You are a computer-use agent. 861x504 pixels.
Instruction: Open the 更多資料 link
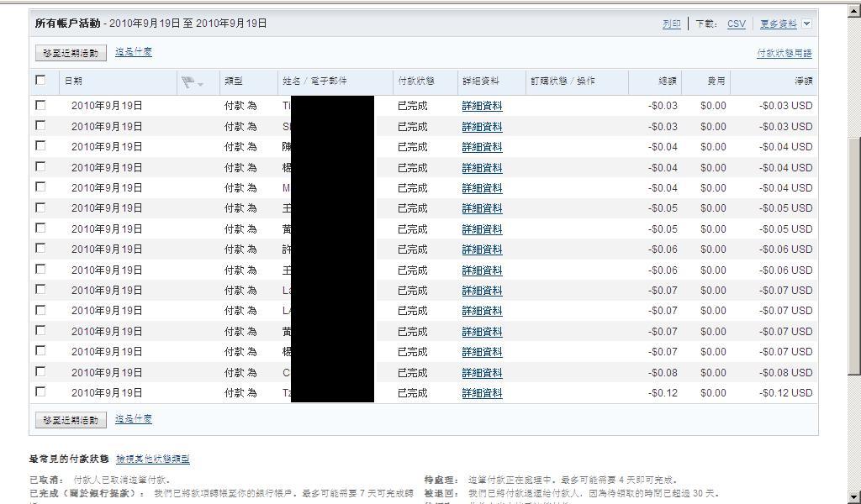tap(778, 24)
